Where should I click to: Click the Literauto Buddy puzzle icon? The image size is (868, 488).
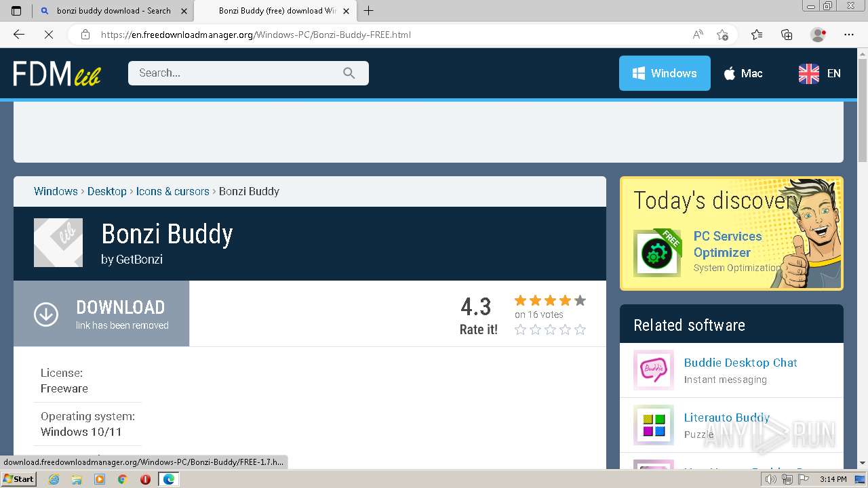654,425
